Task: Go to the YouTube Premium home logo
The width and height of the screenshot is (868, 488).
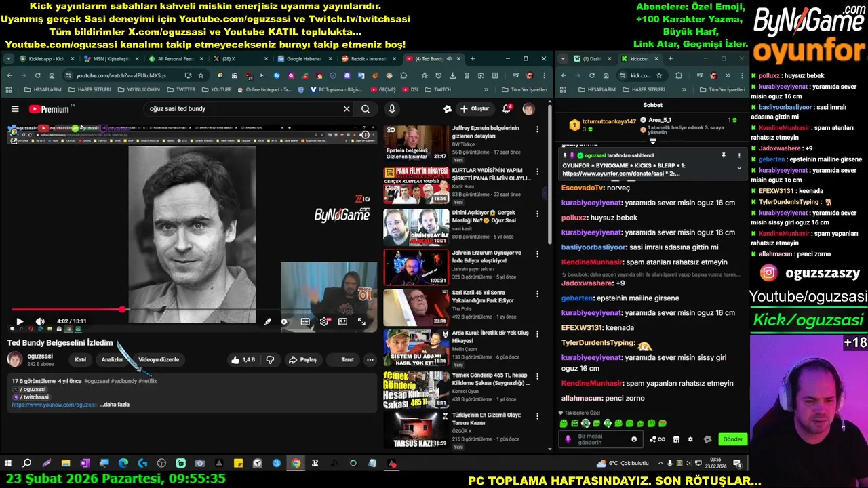Action: tap(50, 109)
